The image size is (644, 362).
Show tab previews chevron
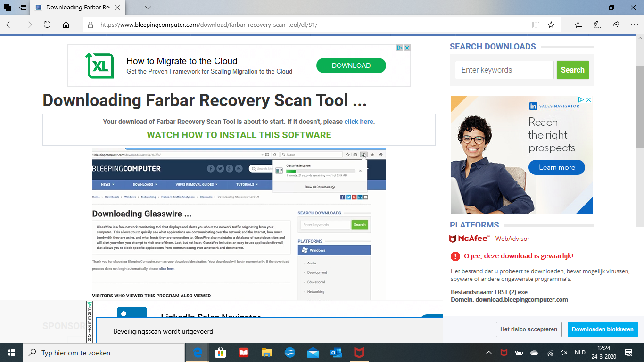pyautogui.click(x=148, y=8)
